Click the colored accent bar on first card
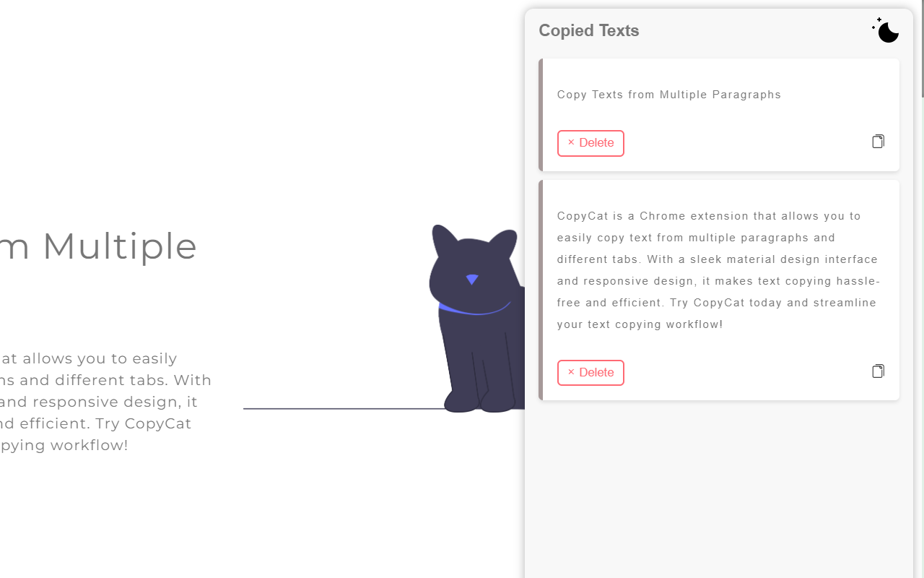 point(542,114)
